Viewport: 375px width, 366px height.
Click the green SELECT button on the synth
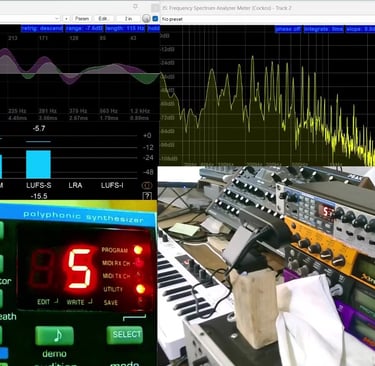click(x=125, y=334)
